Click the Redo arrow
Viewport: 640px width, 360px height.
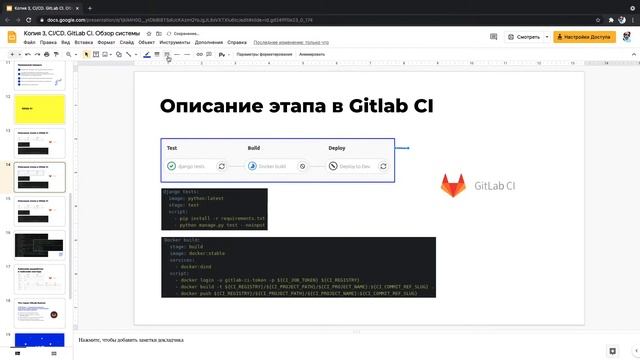37,54
